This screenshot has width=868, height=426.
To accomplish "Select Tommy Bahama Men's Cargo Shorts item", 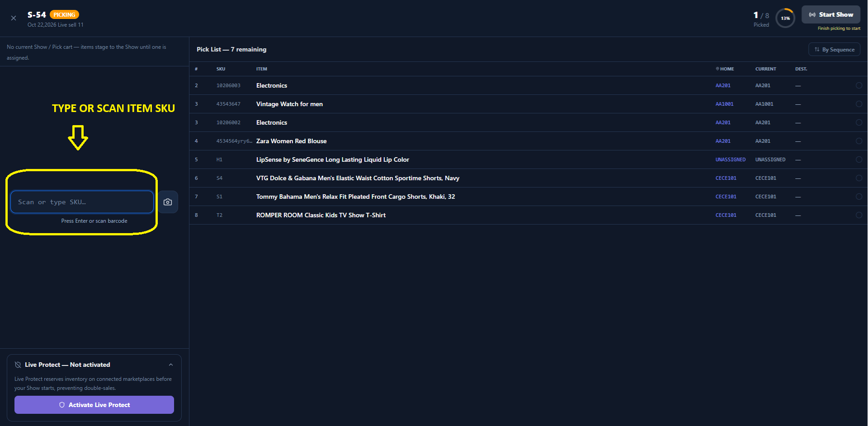I will click(x=355, y=197).
